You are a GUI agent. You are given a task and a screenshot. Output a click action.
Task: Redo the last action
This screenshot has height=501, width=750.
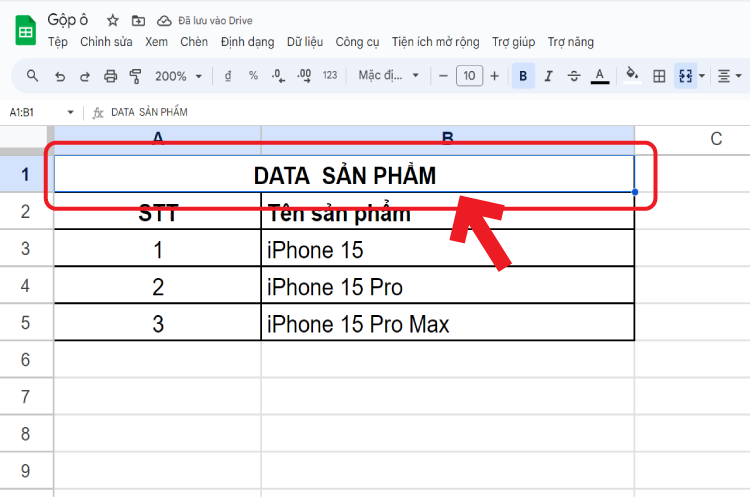[x=85, y=76]
